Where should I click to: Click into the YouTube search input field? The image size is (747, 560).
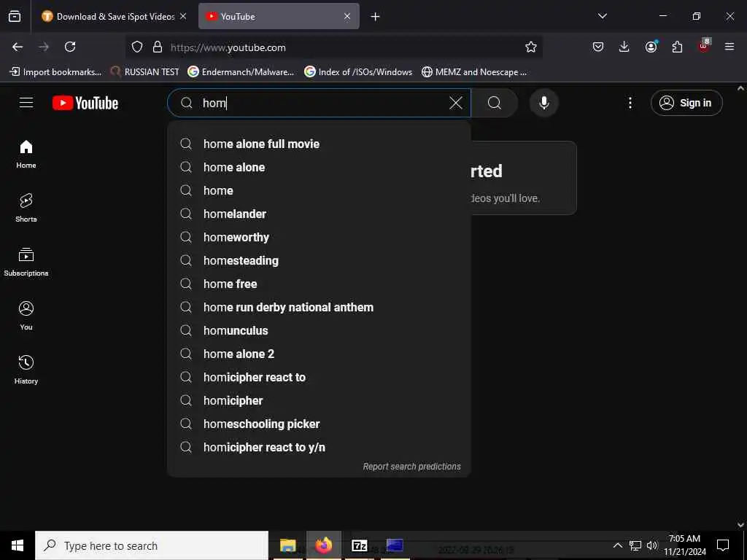point(320,103)
